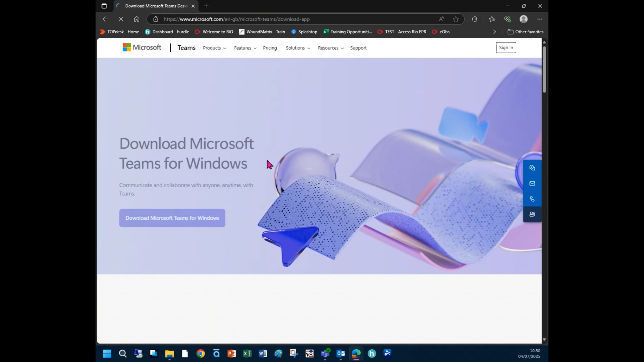Expand the Resources menu
This screenshot has height=362, width=644.
tap(331, 48)
